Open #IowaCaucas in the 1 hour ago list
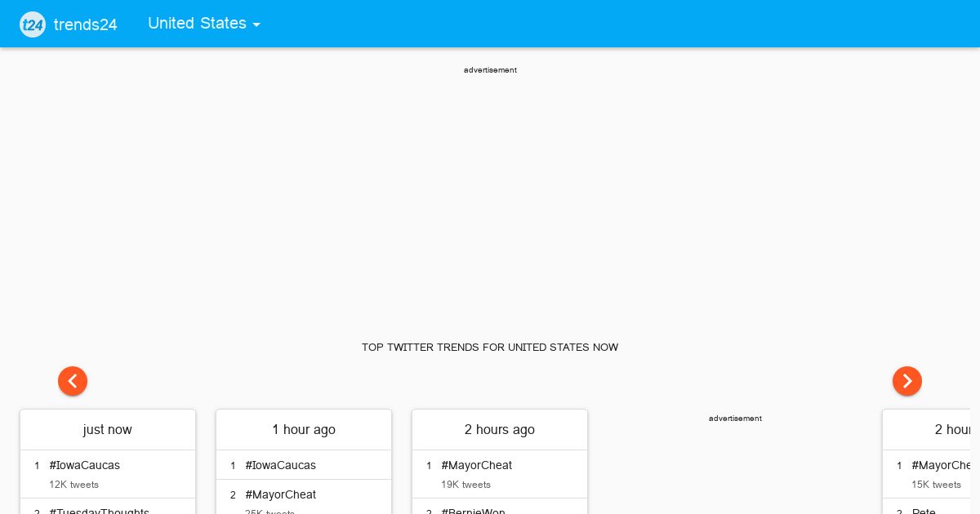980x514 pixels. pyautogui.click(x=280, y=465)
